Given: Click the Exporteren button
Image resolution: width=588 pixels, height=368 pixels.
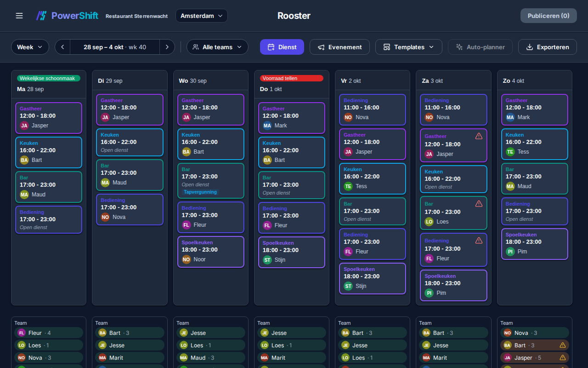Looking at the screenshot, I should (548, 47).
